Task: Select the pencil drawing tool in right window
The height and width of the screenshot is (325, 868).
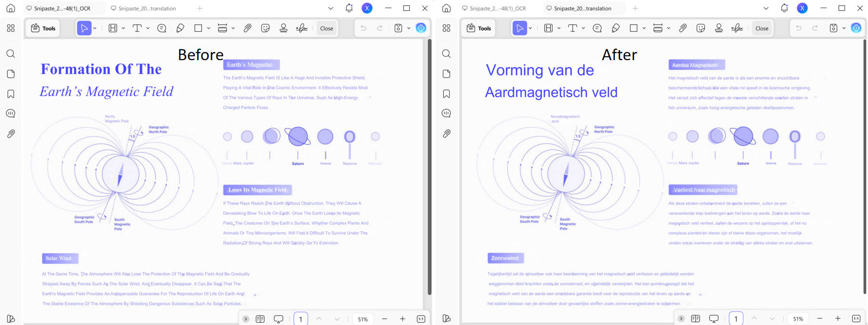Action: (616, 28)
